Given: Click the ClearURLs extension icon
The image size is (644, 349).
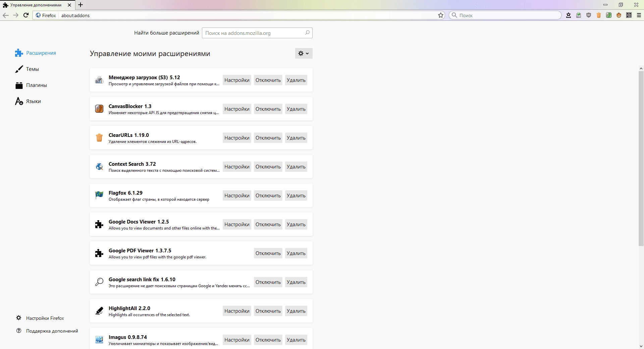Looking at the screenshot, I should 99,138.
